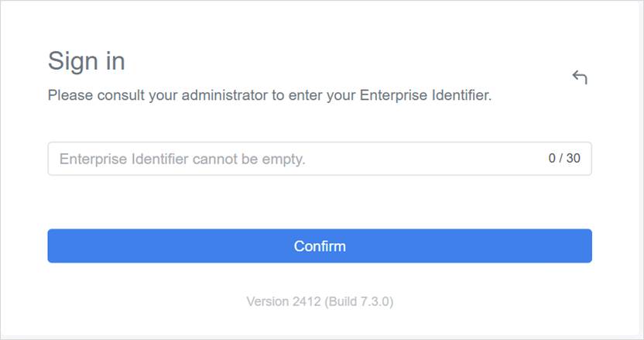Click the 0 / 30 character counter
The width and height of the screenshot is (644, 340).
click(x=563, y=159)
